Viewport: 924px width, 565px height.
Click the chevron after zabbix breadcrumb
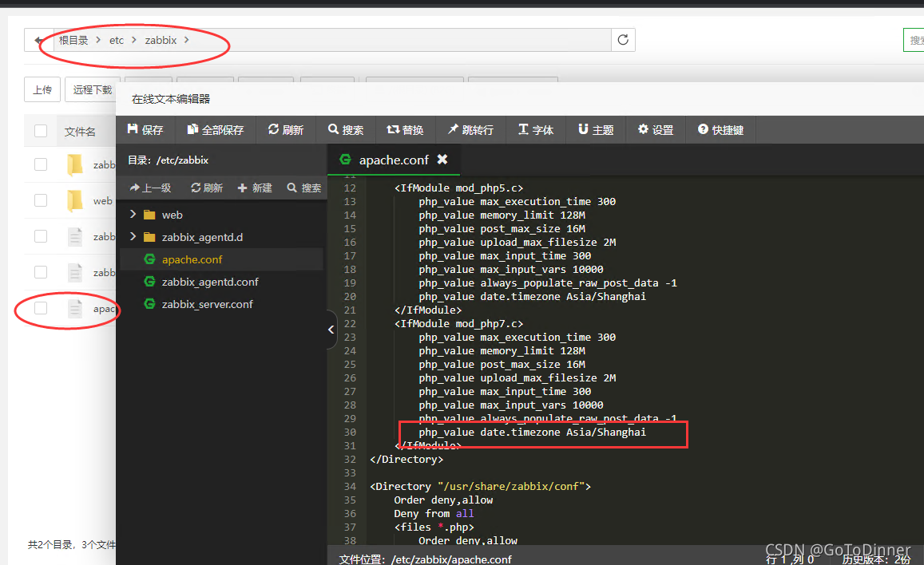click(187, 40)
